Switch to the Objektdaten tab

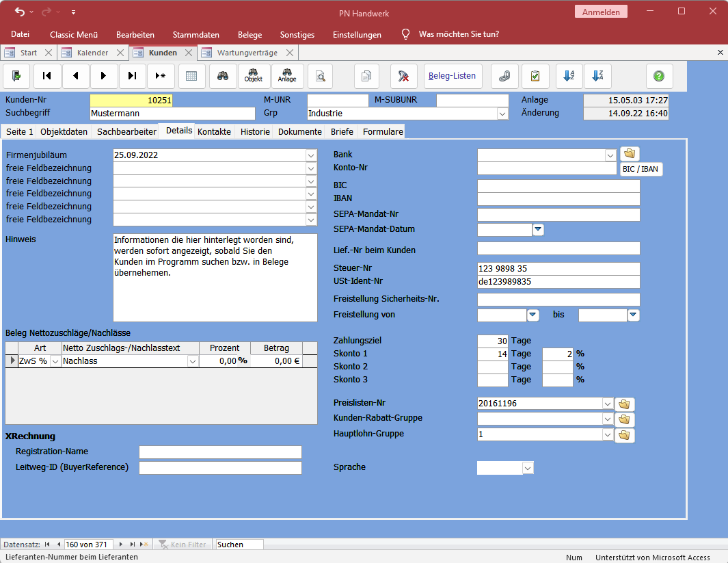[64, 131]
